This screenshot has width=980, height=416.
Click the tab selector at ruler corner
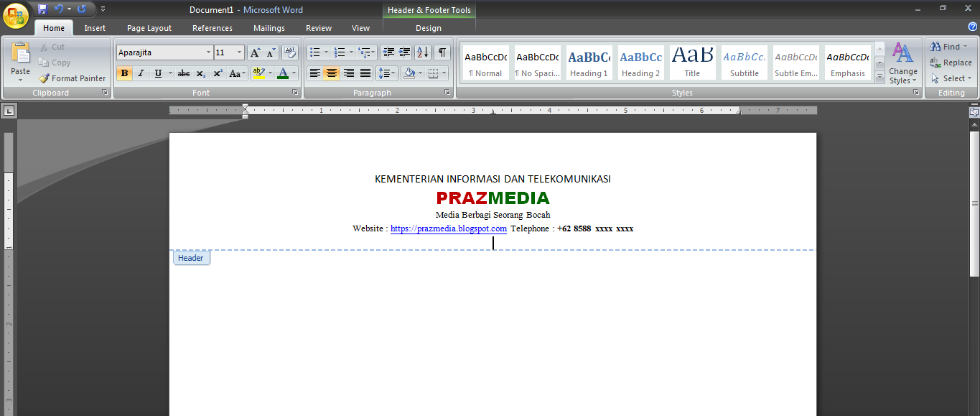9,111
